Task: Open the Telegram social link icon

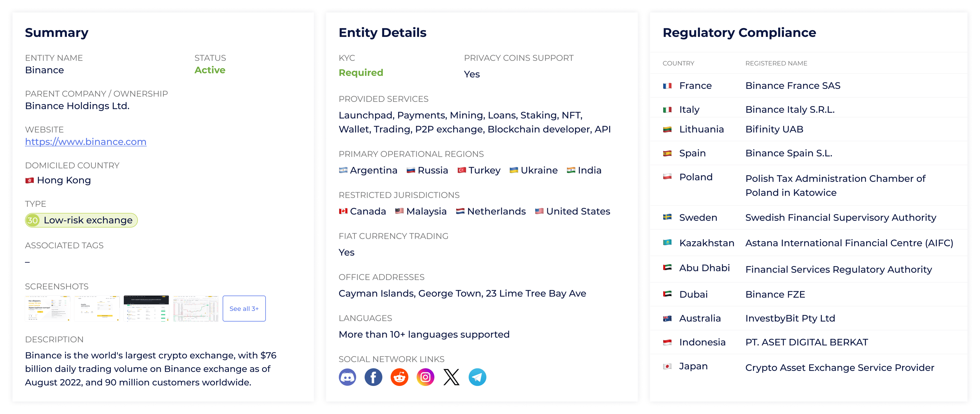Action: 477,377
